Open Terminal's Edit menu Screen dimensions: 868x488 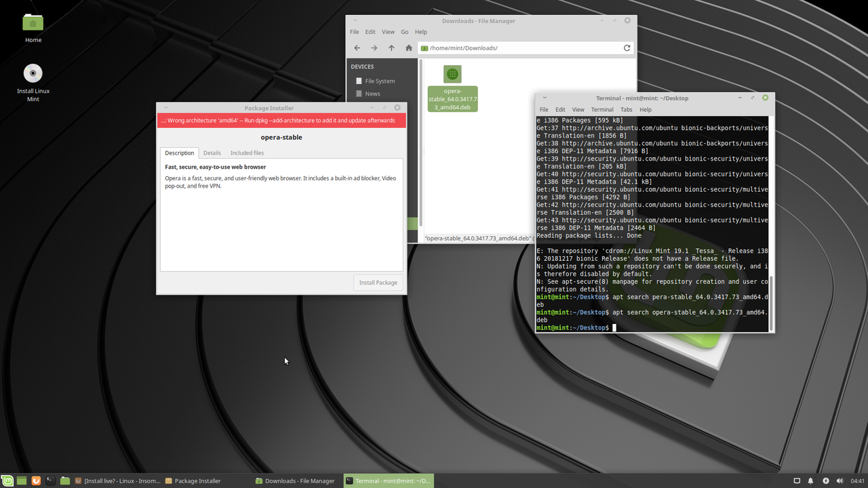pos(560,109)
